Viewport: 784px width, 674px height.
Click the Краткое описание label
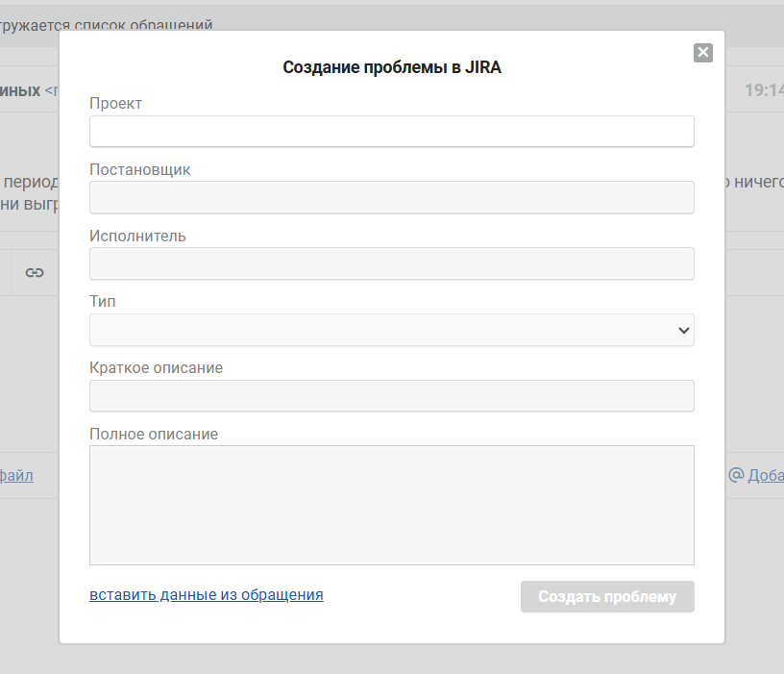pyautogui.click(x=156, y=368)
